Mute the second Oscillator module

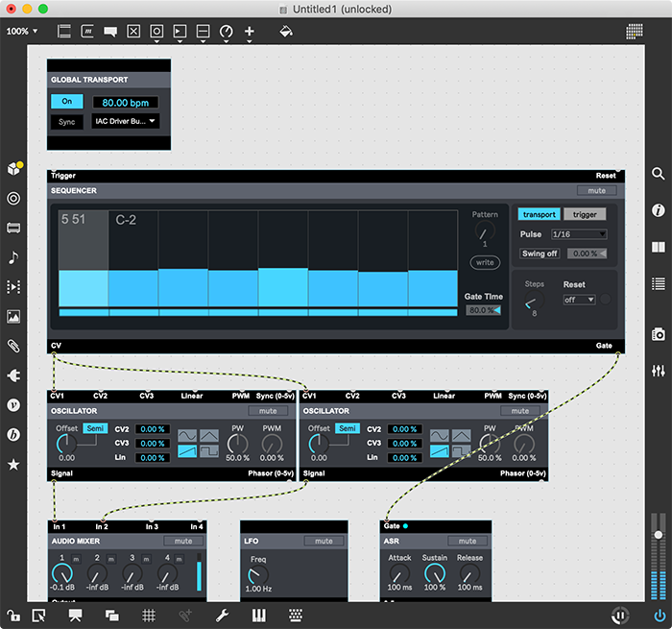point(520,411)
